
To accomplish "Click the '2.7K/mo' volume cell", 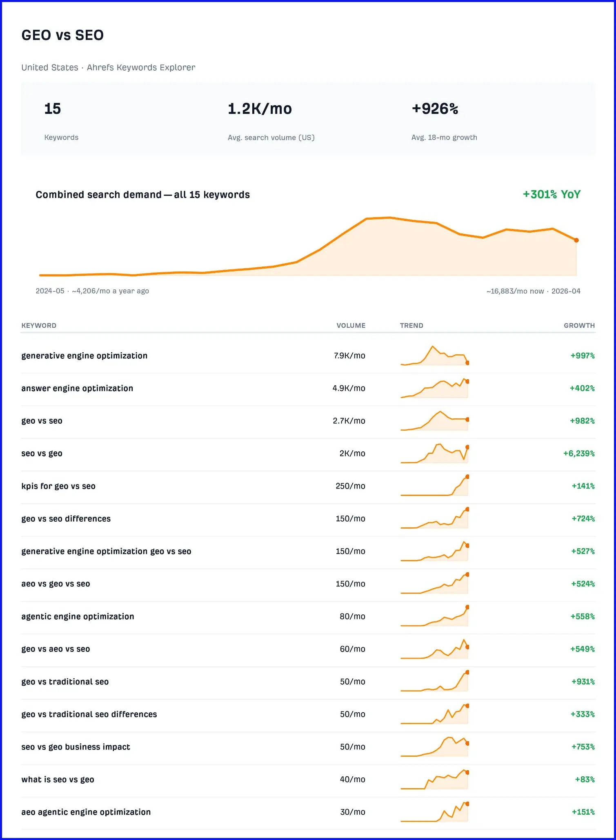I will pos(349,421).
